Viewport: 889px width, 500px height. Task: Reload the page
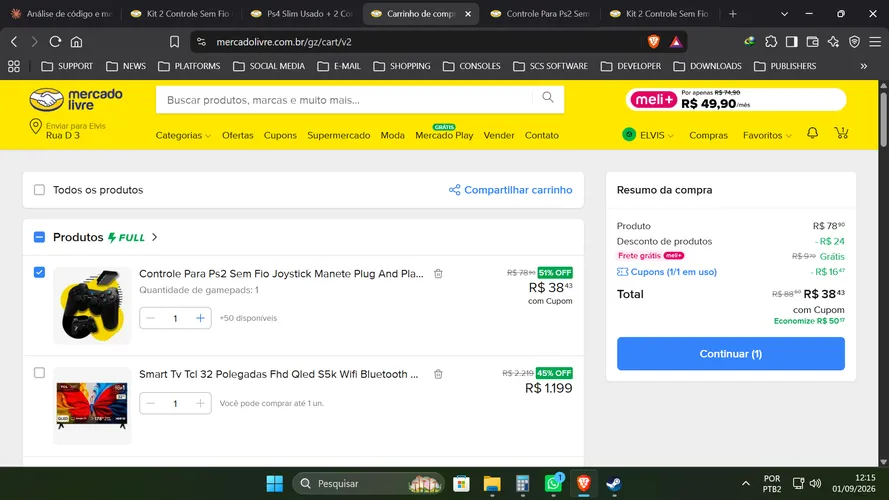pyautogui.click(x=55, y=41)
